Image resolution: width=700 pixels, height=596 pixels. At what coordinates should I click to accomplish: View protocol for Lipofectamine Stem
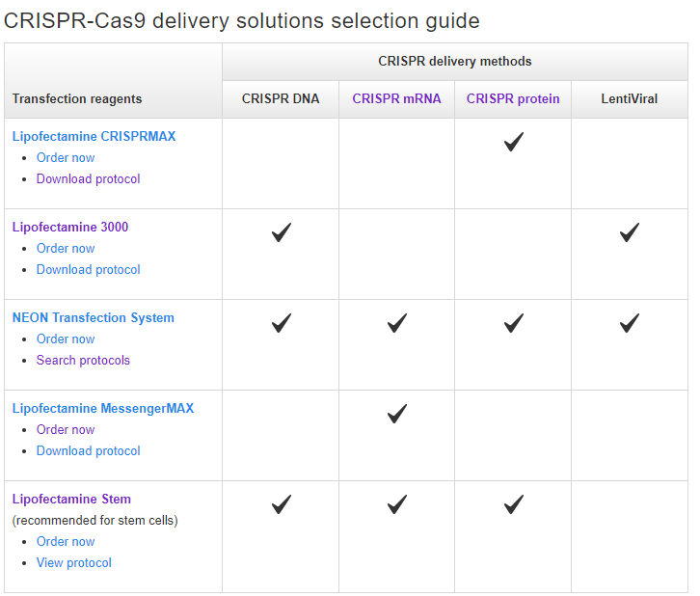(x=74, y=562)
